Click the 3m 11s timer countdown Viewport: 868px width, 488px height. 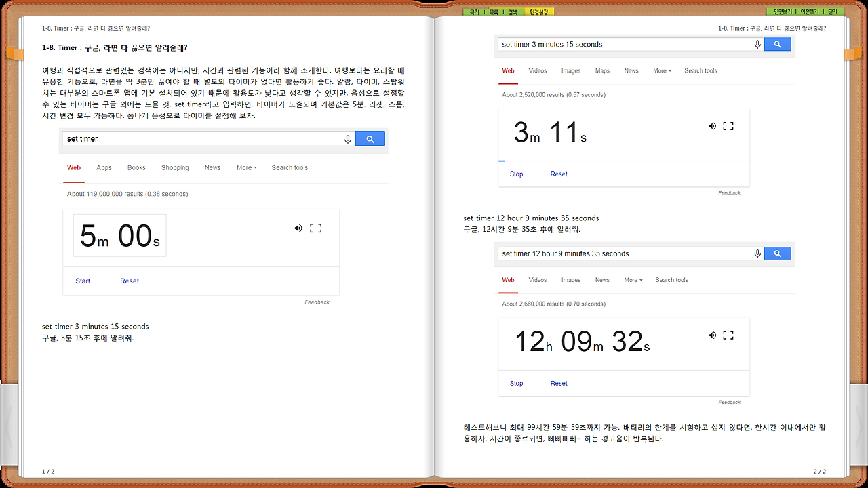550,133
